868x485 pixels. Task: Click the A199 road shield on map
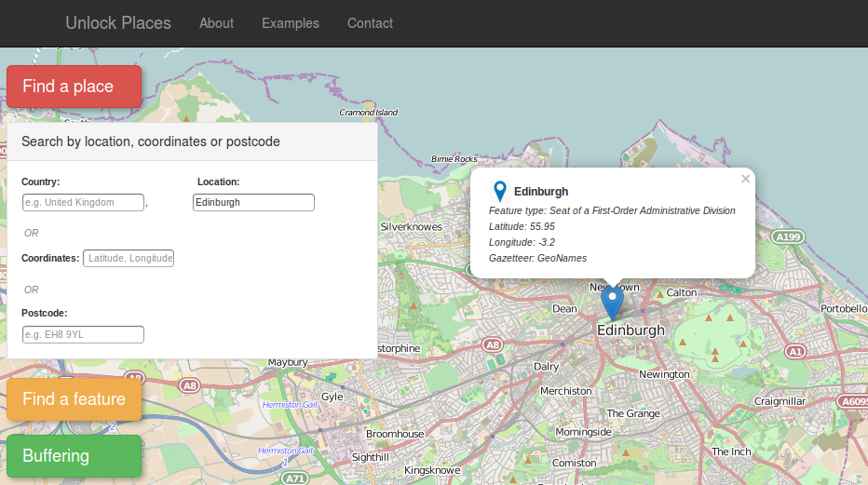(789, 237)
